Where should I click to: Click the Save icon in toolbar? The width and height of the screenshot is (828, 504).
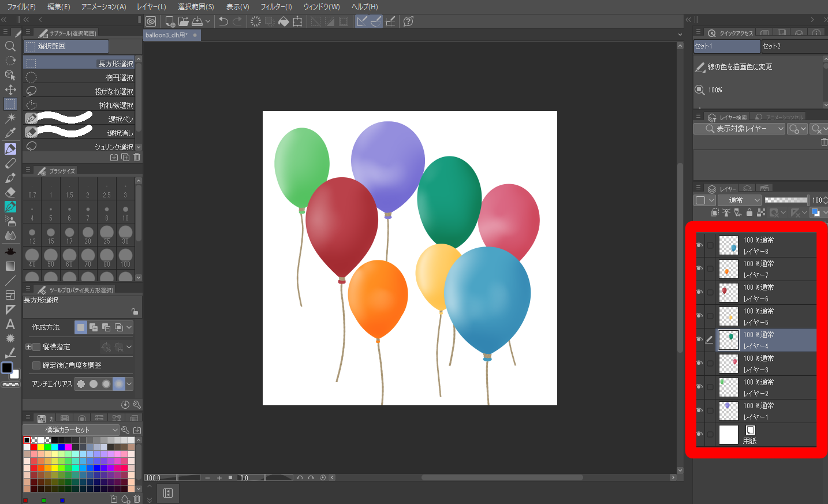[197, 21]
